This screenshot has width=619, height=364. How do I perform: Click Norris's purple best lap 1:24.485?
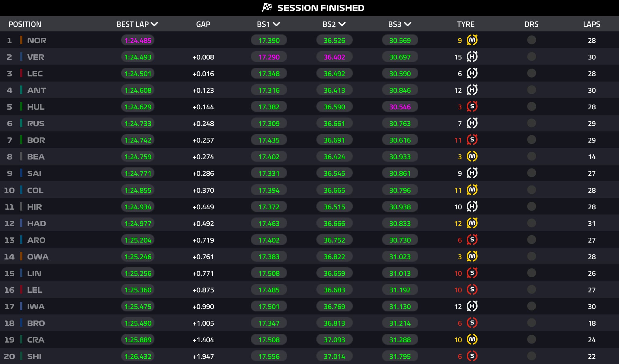click(x=138, y=40)
